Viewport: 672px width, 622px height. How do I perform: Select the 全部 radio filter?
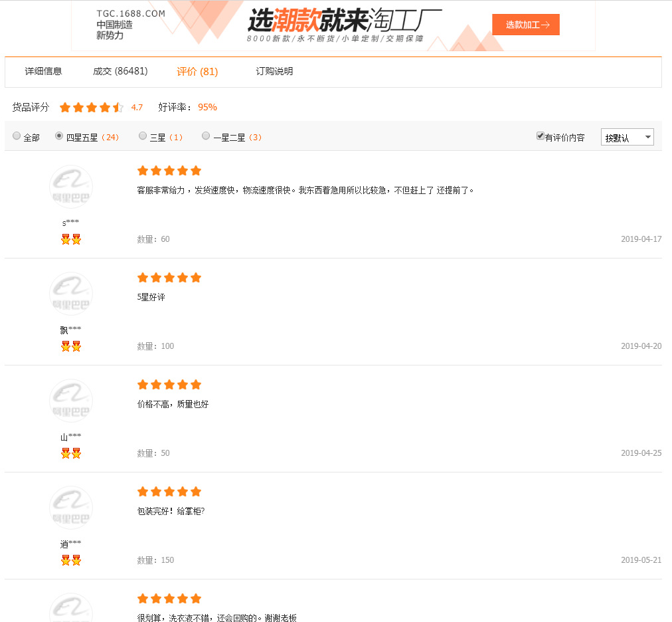[17, 136]
